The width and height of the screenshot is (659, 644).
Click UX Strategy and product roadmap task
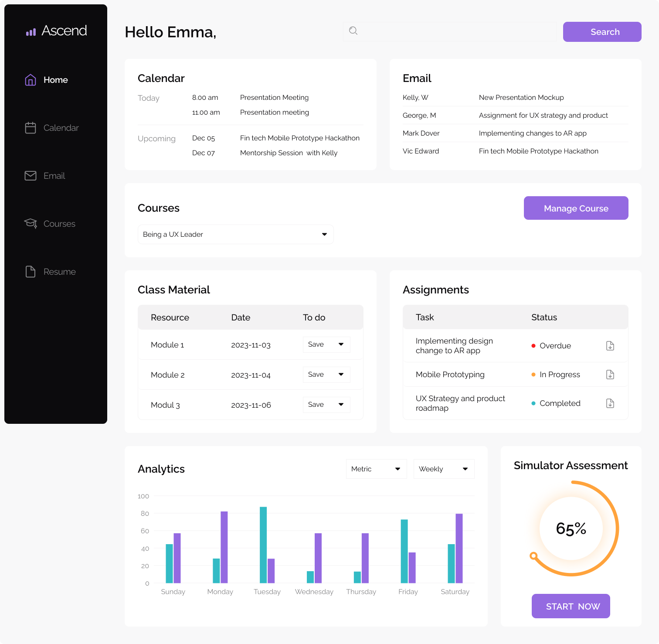pyautogui.click(x=460, y=403)
